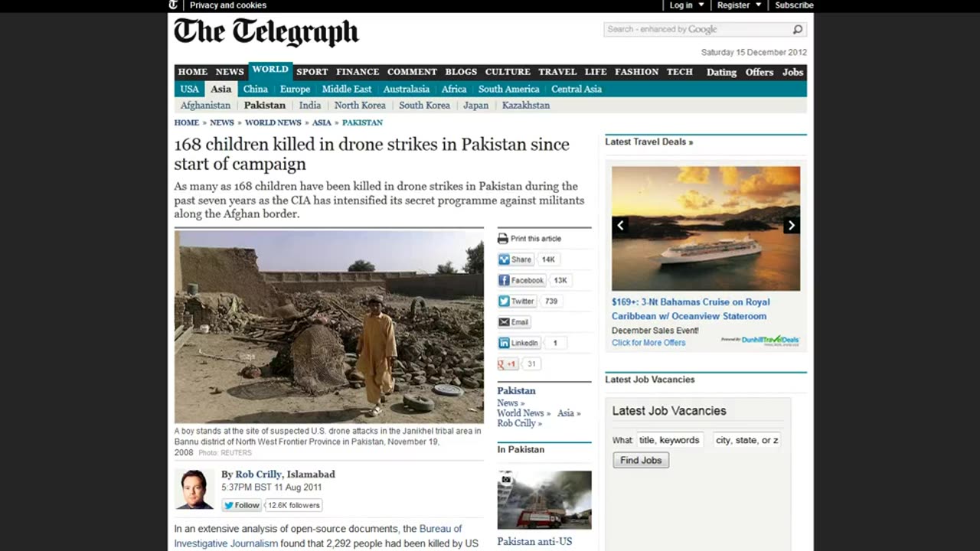Open the Register dropdown
980x551 pixels.
[x=739, y=5]
